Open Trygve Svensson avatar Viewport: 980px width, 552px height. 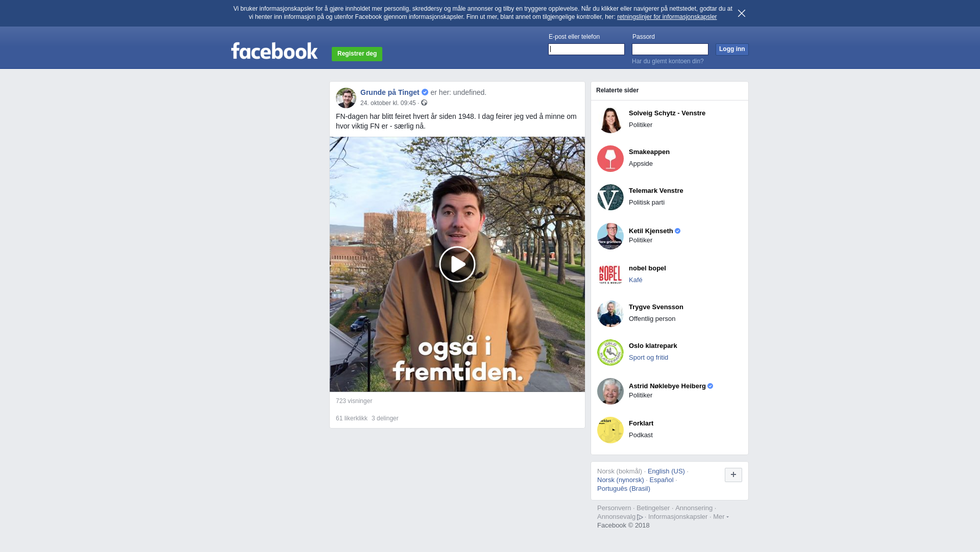610,314
